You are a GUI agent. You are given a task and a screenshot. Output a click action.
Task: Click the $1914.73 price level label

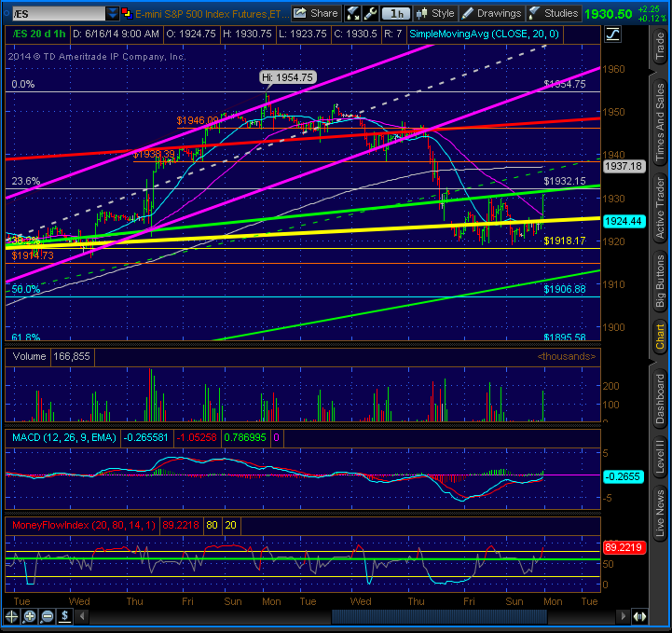pyautogui.click(x=33, y=255)
